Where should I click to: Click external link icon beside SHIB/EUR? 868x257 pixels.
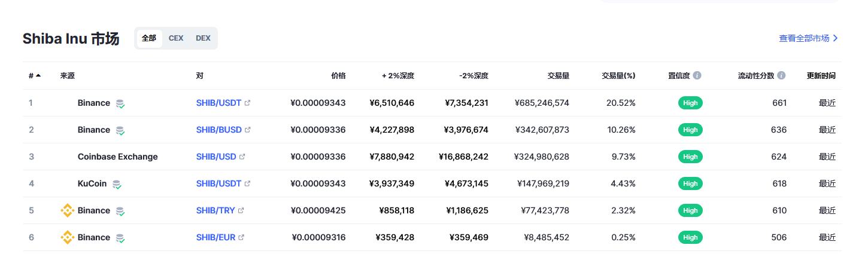coord(241,237)
